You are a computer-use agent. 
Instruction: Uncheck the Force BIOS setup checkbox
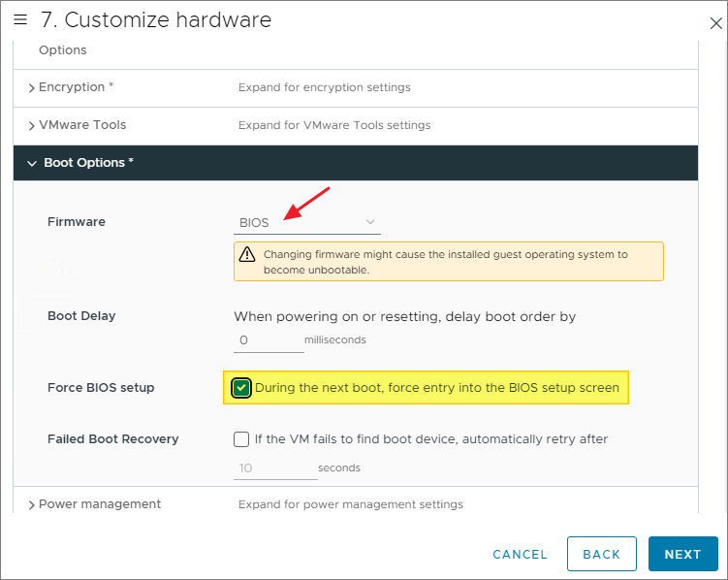point(241,388)
